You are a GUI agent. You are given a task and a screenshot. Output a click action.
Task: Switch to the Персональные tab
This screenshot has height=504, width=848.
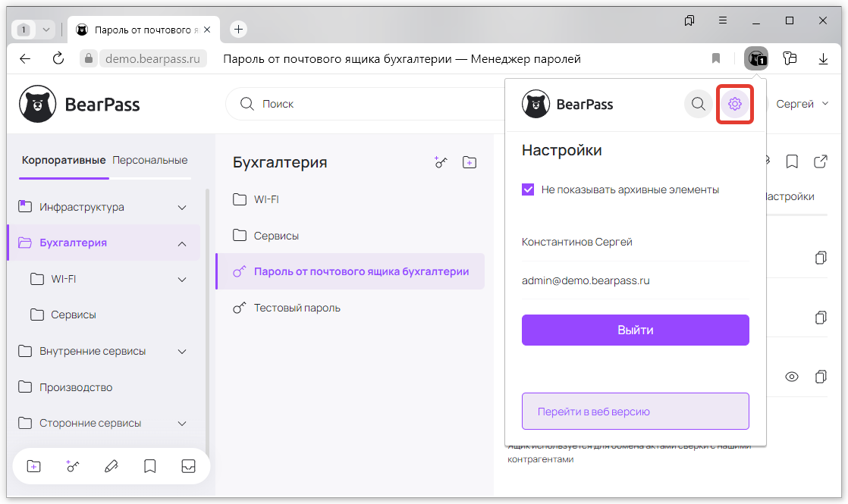pos(150,160)
